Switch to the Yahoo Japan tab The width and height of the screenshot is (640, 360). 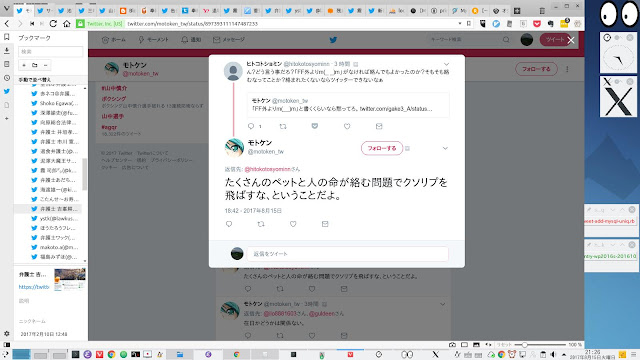(x=211, y=11)
